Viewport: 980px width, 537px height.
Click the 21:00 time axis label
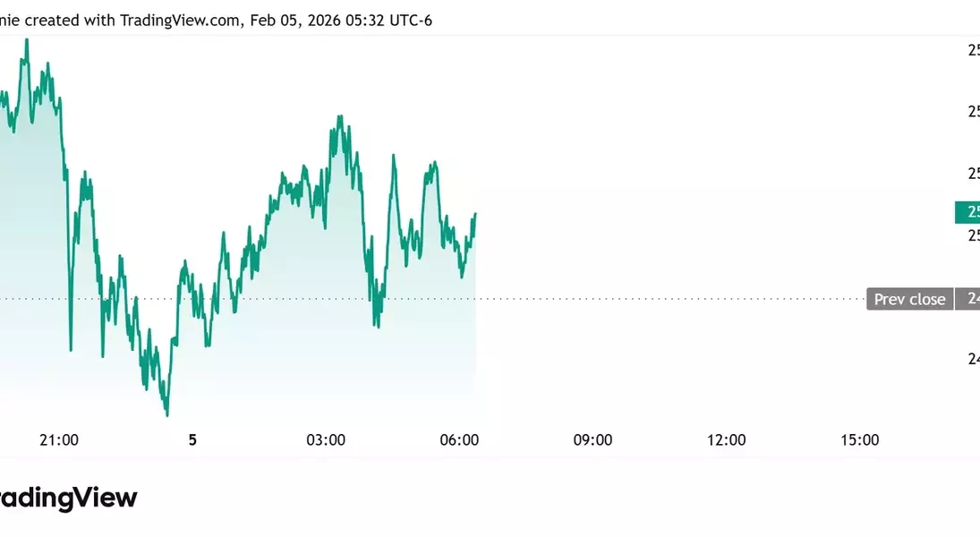(x=59, y=439)
